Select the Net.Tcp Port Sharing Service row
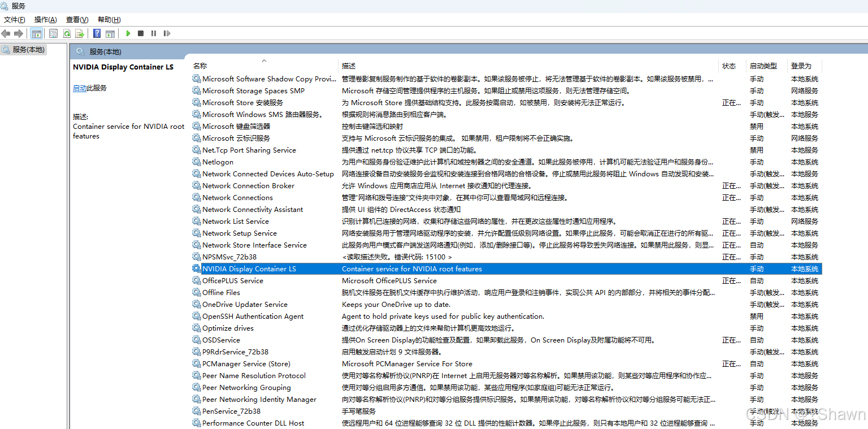 506,150
